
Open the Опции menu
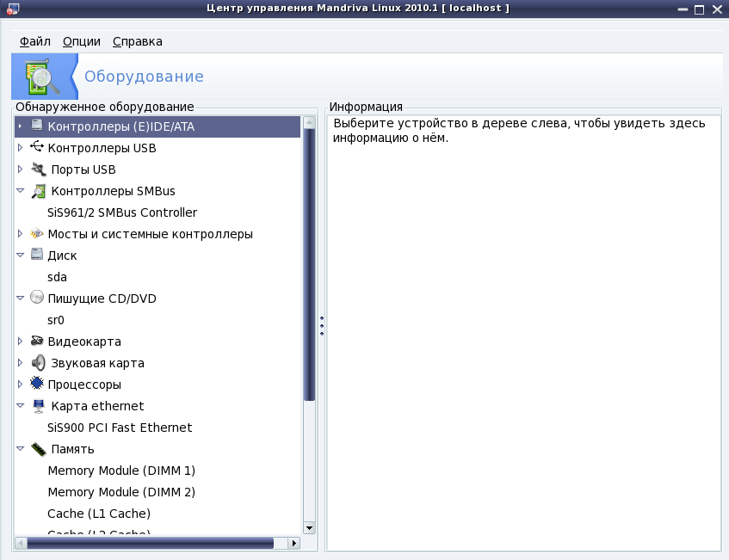coord(82,41)
